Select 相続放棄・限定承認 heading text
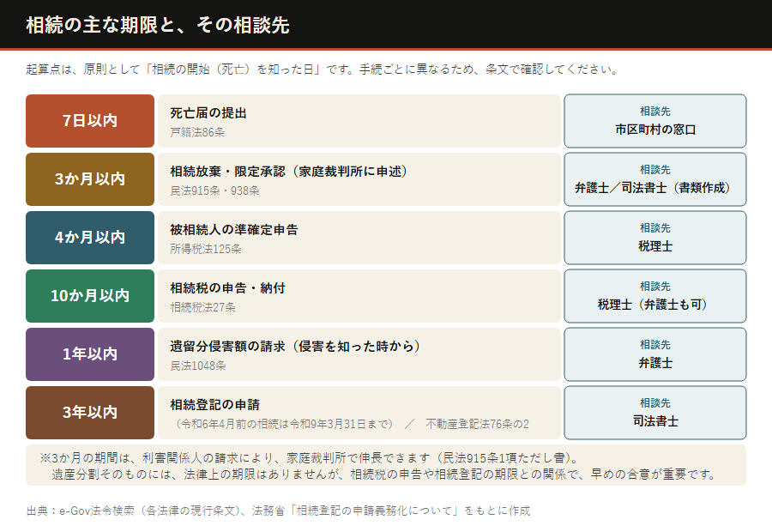 (x=288, y=172)
